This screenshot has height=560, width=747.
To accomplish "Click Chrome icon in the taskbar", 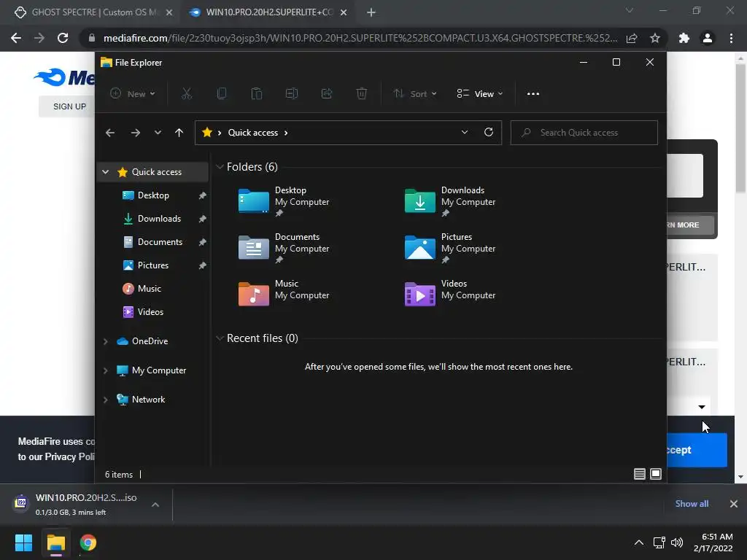I will [x=88, y=542].
